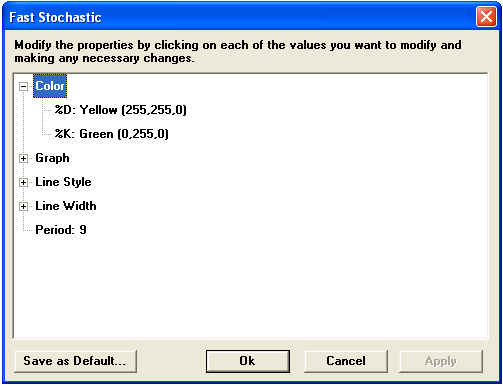Select the Graph tree label
This screenshot has height=386, width=503.
click(52, 158)
